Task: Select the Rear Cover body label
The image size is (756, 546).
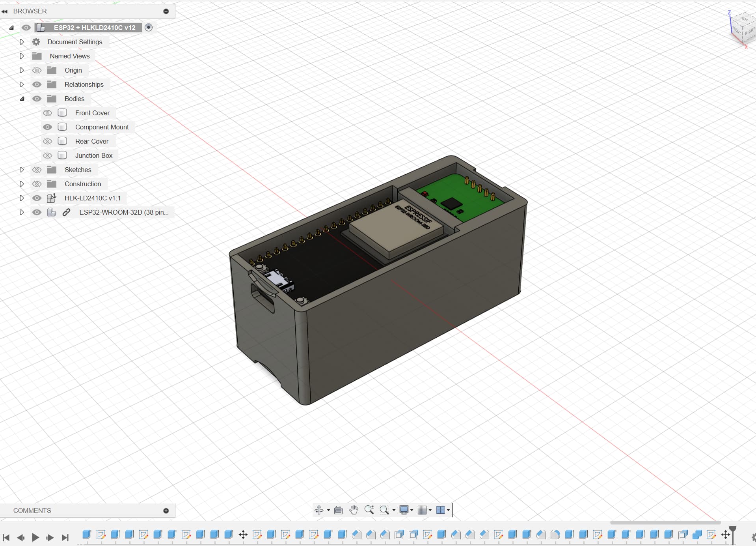Action: [92, 141]
